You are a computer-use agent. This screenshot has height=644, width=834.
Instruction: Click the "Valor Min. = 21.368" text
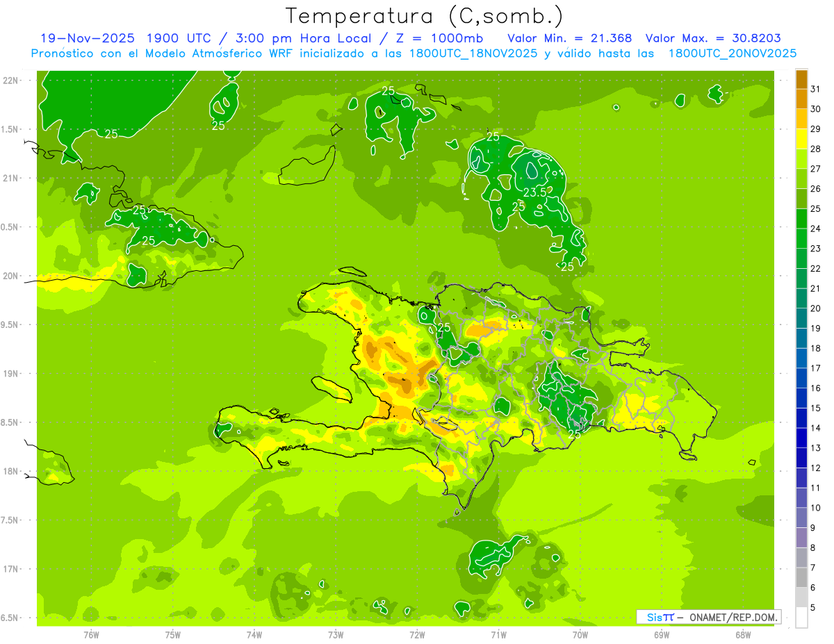point(570,38)
